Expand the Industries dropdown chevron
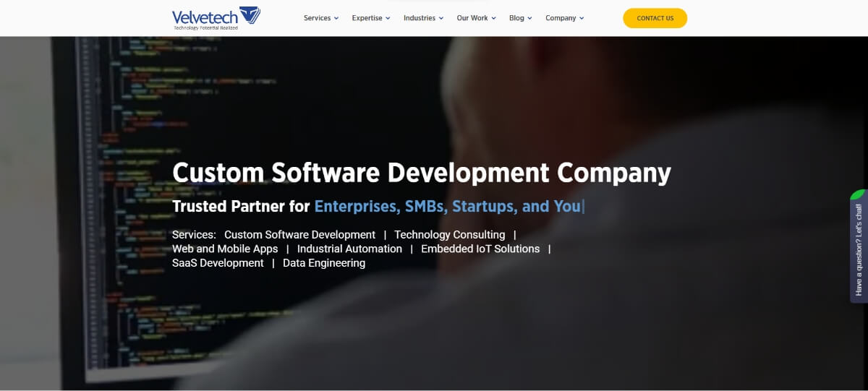Screen dimensions: 868x391 tap(441, 19)
